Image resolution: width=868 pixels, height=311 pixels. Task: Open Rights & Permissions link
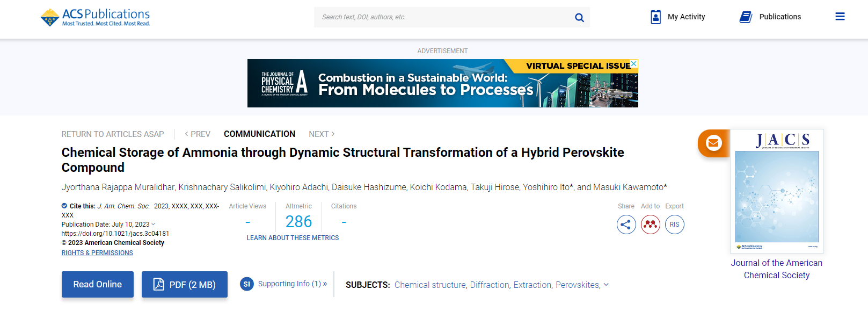(x=97, y=253)
